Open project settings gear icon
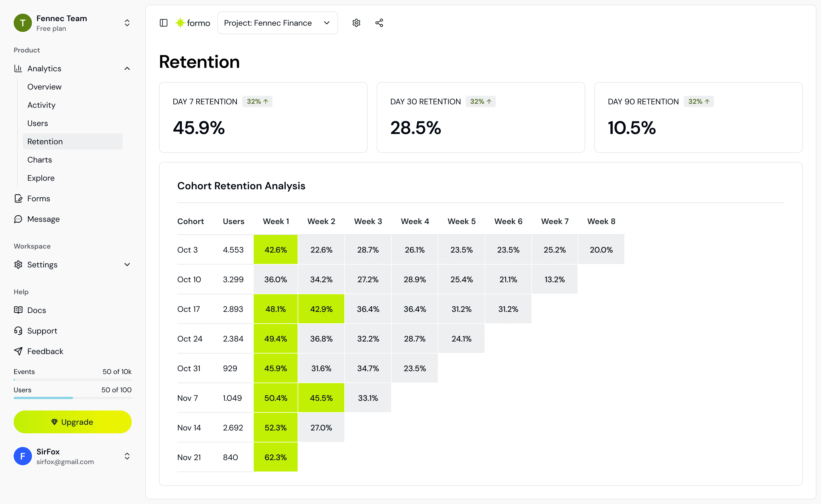The width and height of the screenshot is (821, 504). pyautogui.click(x=356, y=23)
